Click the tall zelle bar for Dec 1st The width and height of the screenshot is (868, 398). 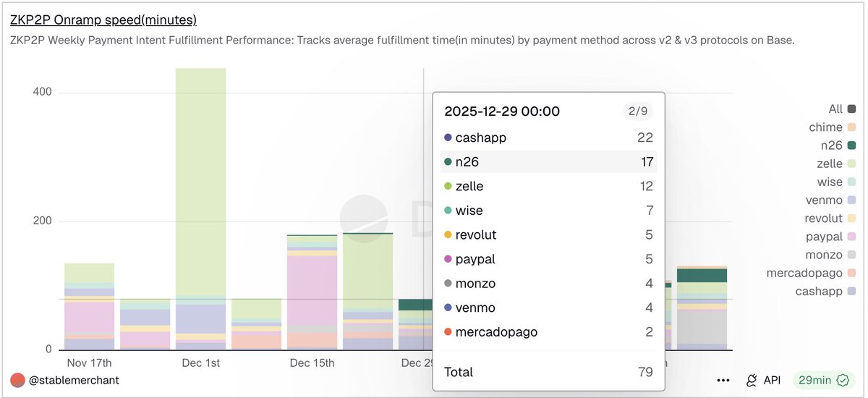(x=201, y=181)
